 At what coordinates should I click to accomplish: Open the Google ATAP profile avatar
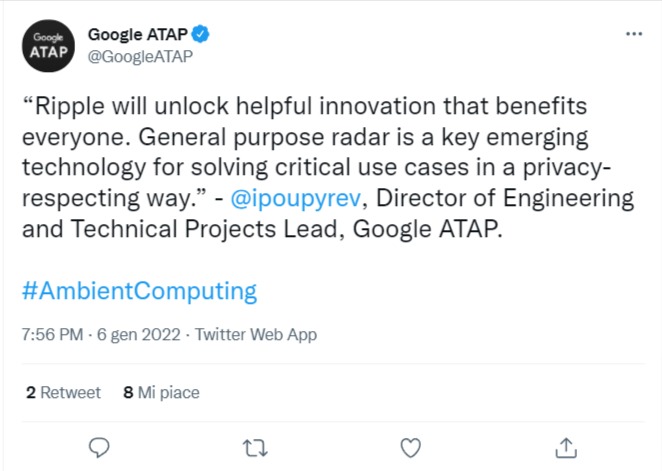click(46, 46)
